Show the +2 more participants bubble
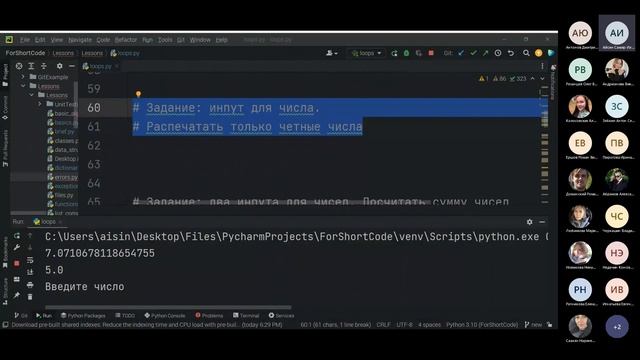The image size is (640, 360). coord(617,327)
